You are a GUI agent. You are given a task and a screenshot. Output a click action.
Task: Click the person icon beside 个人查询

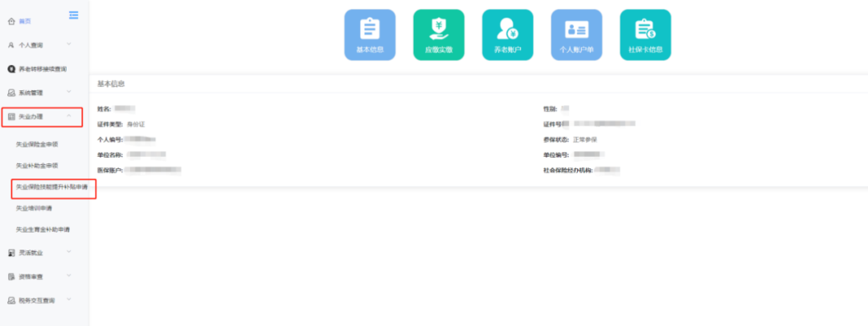coord(11,45)
